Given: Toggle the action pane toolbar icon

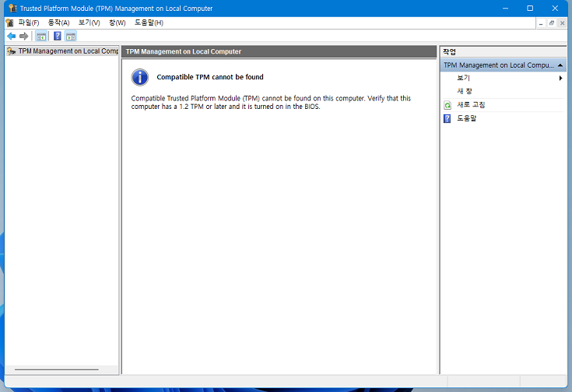Looking at the screenshot, I should pyautogui.click(x=71, y=36).
